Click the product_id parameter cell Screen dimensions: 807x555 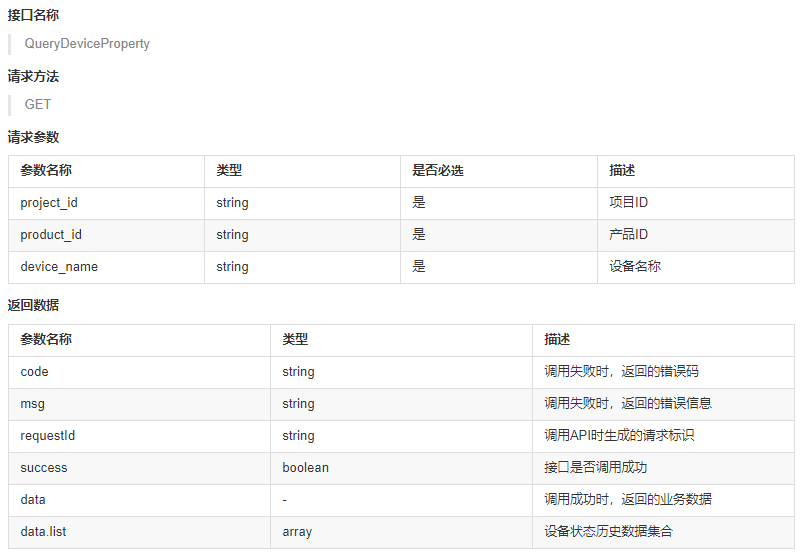107,235
